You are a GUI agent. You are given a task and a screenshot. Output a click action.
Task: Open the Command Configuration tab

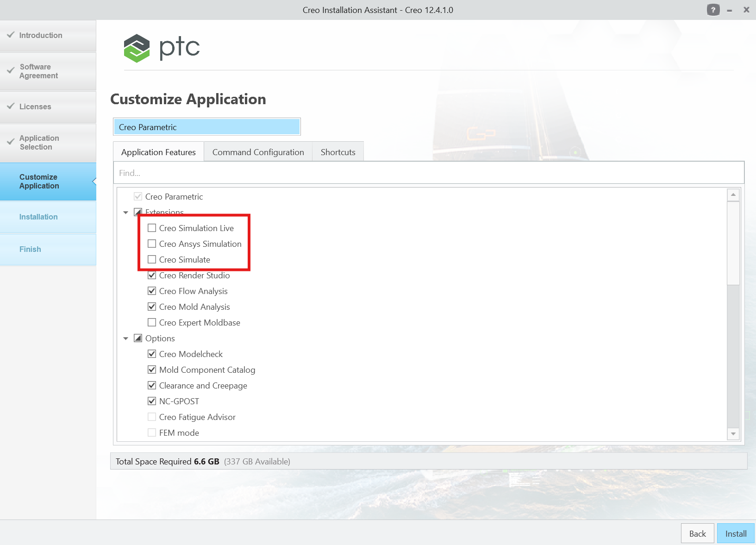click(x=258, y=152)
